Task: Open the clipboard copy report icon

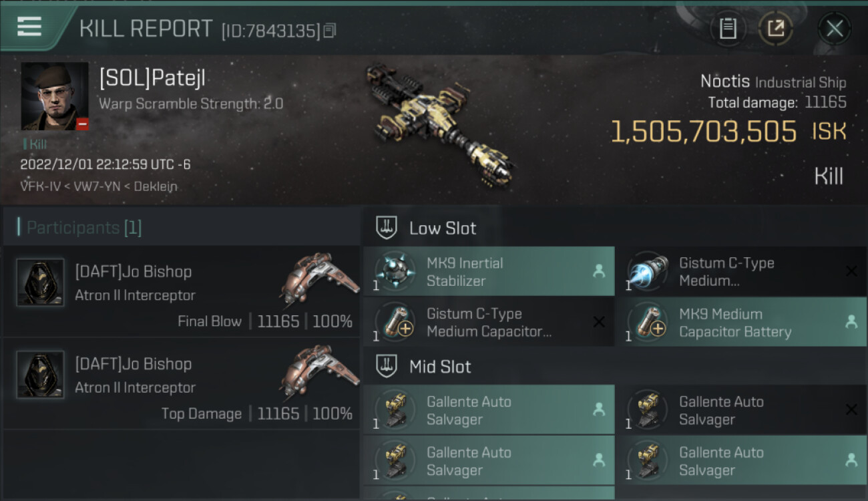Action: [728, 29]
